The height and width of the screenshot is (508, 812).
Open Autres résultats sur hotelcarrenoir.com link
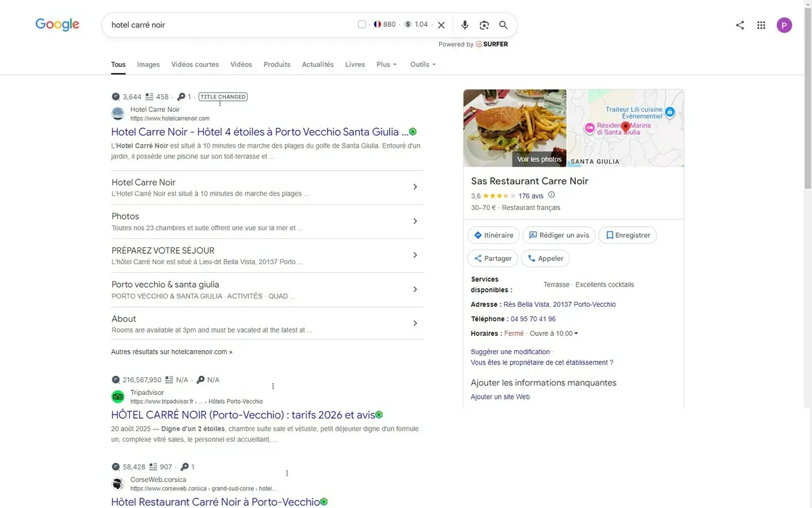172,352
